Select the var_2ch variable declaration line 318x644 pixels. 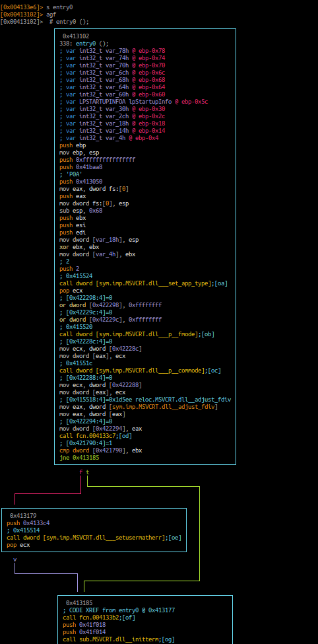point(112,116)
